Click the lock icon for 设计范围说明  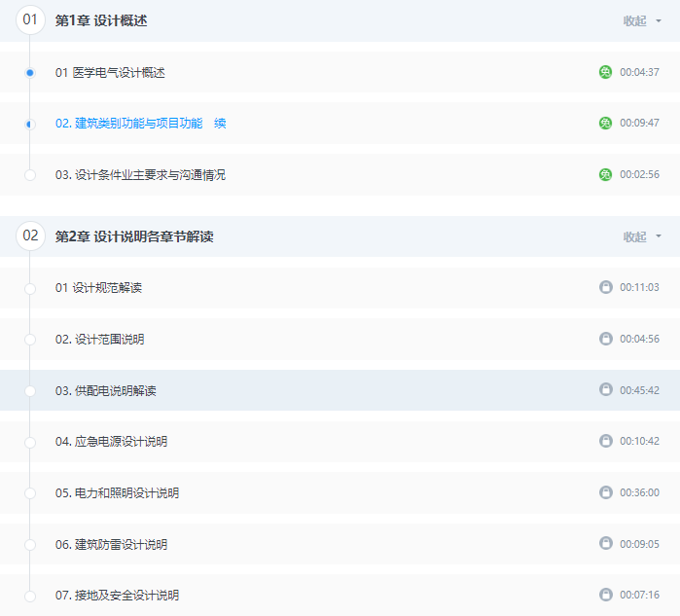pyautogui.click(x=606, y=339)
